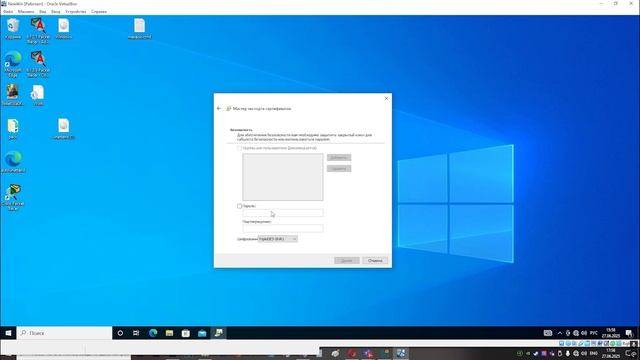
Task: Open the VirtualBox Вид menu
Action: pyautogui.click(x=43, y=11)
